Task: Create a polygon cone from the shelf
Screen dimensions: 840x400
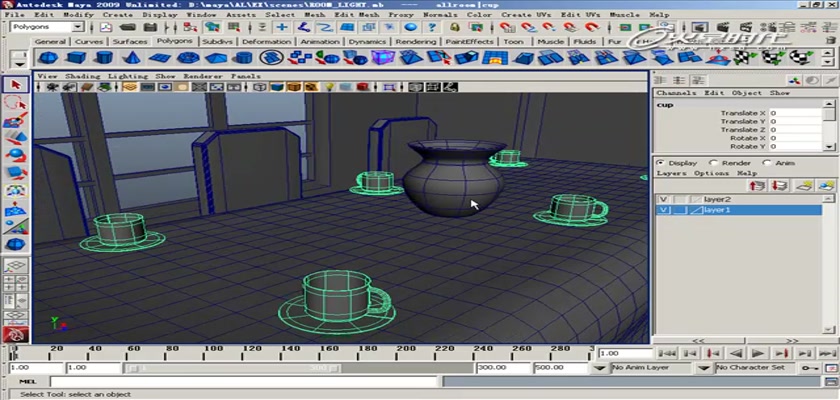Action: pos(132,57)
